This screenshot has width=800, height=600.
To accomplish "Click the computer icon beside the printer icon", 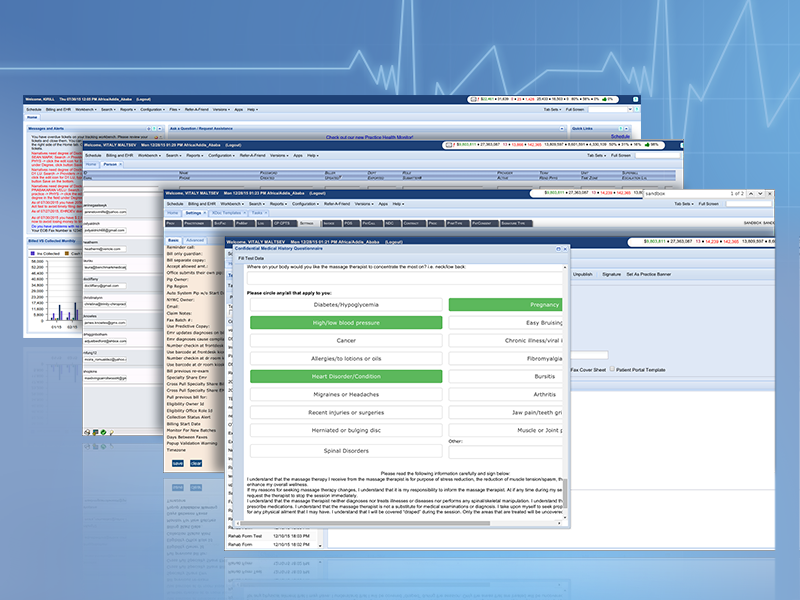I will pyautogui.click(x=95, y=432).
